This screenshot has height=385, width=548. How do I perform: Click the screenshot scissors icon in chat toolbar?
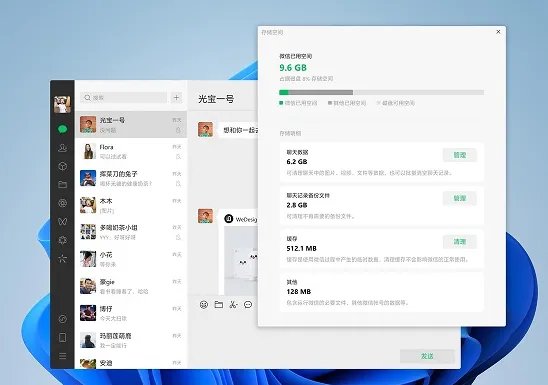pos(233,305)
